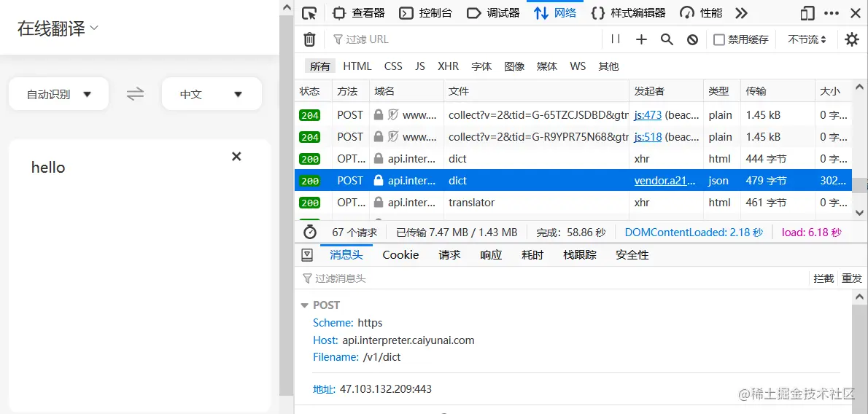Clear the hello text with X

point(236,157)
